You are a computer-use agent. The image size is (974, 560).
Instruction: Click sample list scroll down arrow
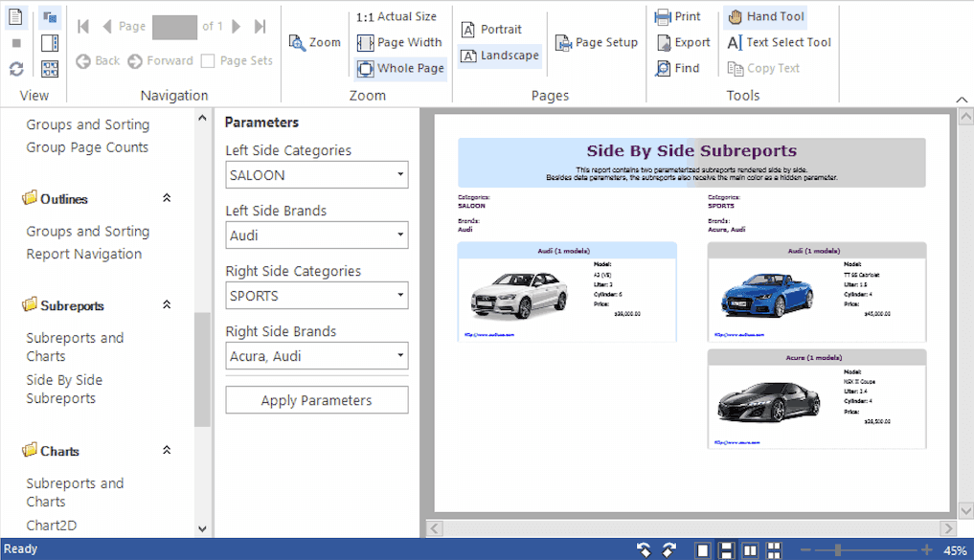tap(202, 529)
